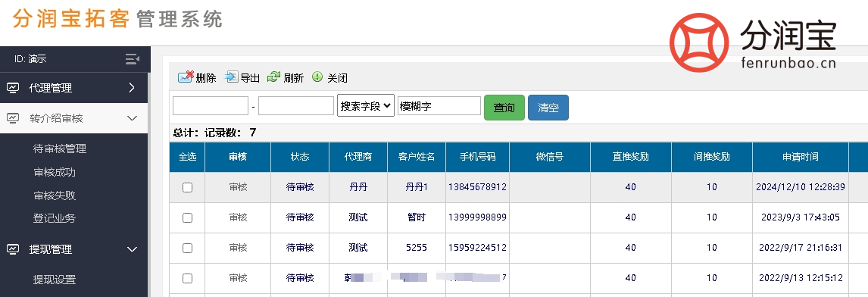The height and width of the screenshot is (297, 868).
Task: Click the 状态 column header
Action: click(x=300, y=157)
